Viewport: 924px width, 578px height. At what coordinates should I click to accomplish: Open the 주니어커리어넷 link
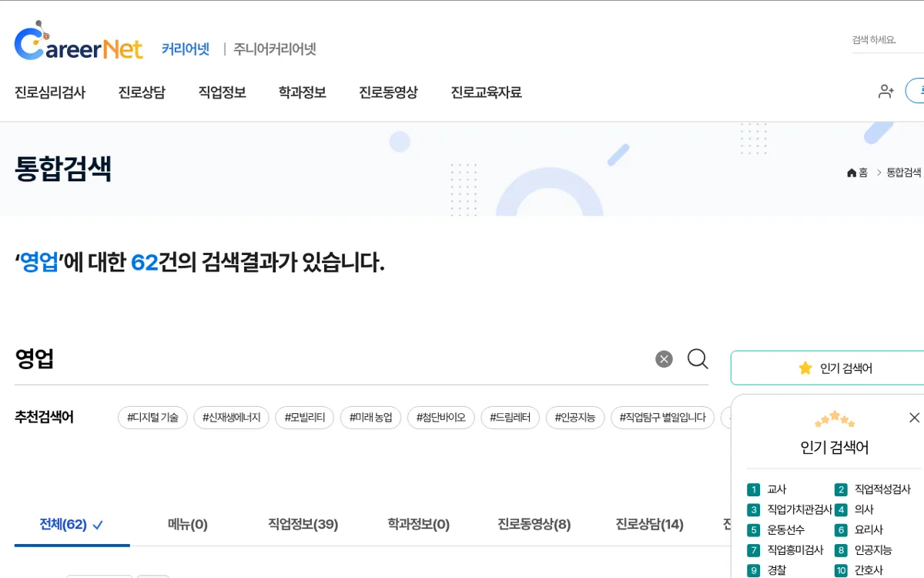[x=275, y=49]
